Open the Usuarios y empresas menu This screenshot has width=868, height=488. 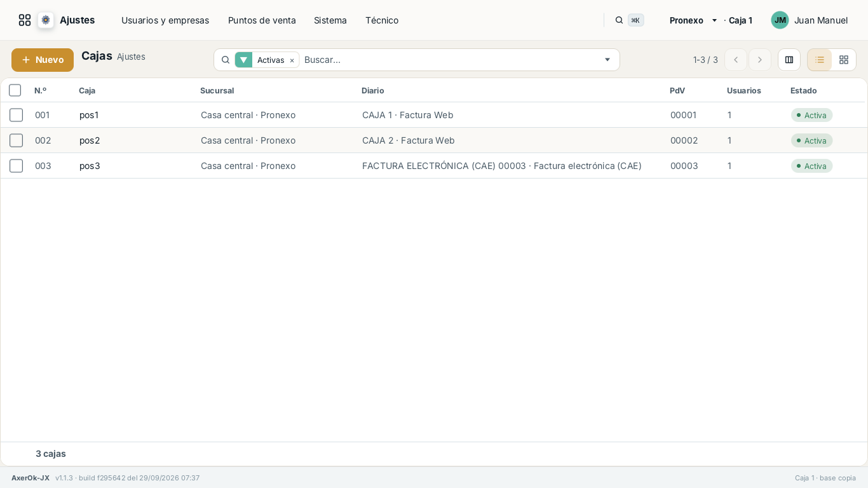(x=165, y=20)
